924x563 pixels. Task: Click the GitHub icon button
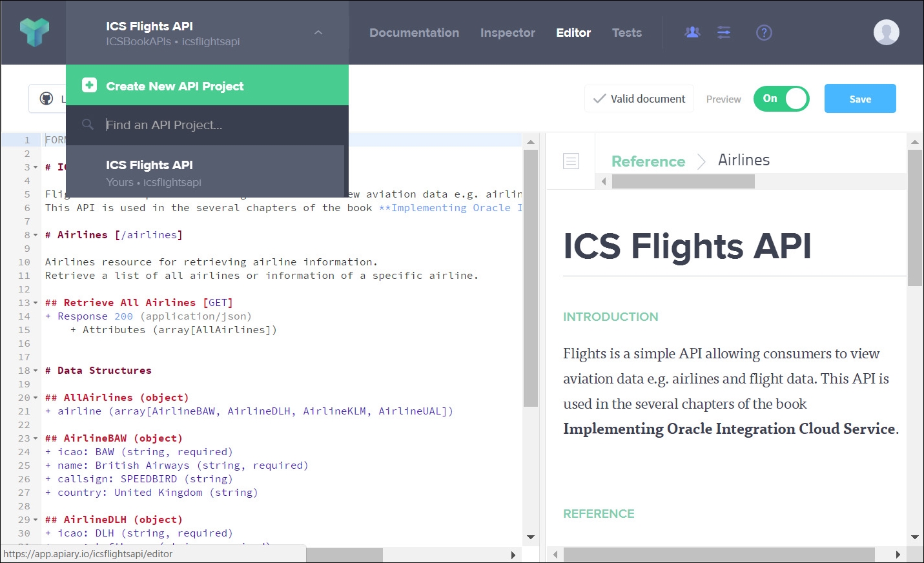click(46, 99)
